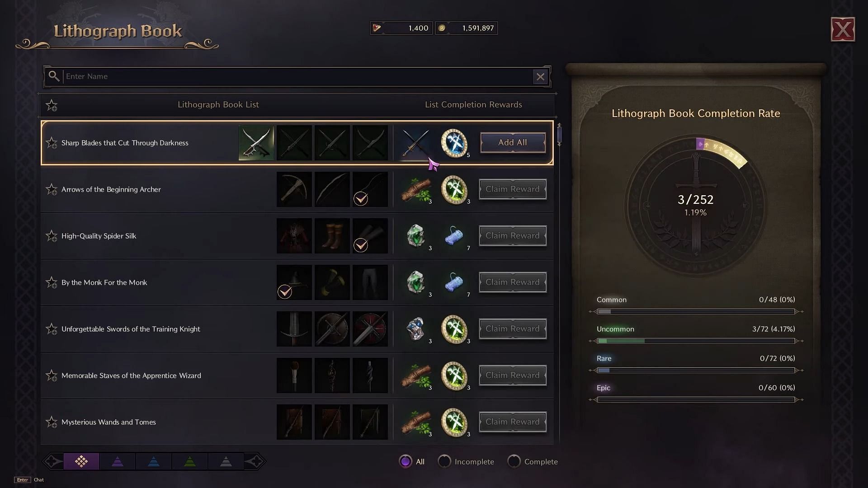Click the hat item in By the Monk row
This screenshot has height=488, width=868.
coord(294,282)
